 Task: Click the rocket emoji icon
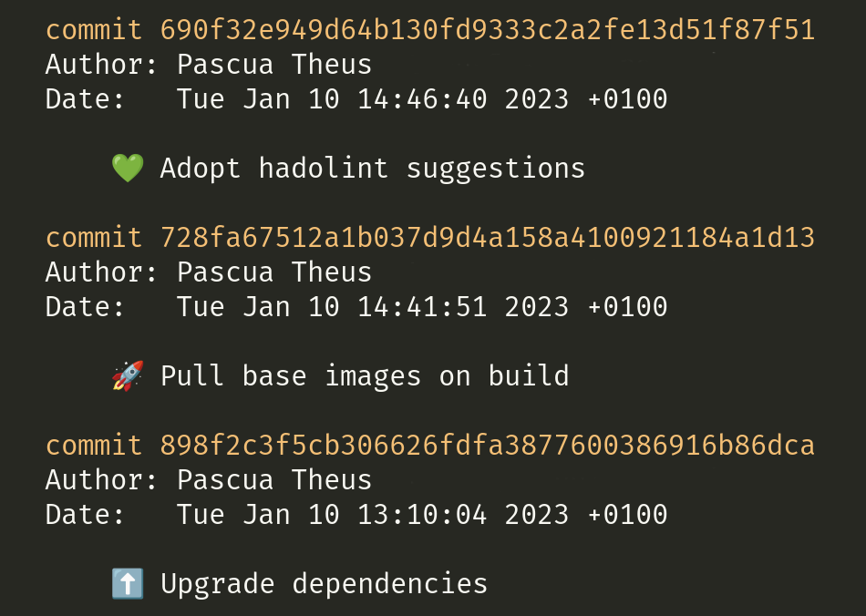point(128,376)
